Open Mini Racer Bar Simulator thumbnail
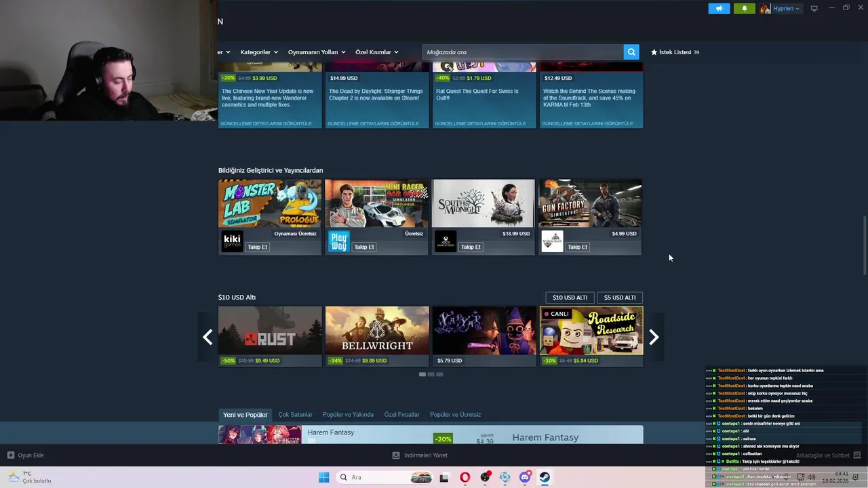 [x=376, y=203]
